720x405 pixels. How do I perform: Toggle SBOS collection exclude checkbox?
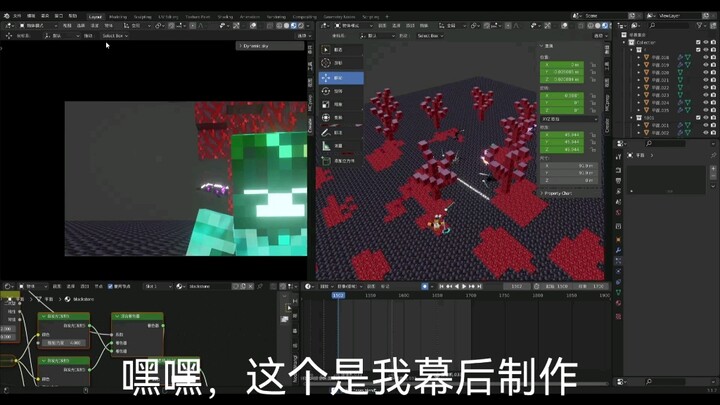[x=698, y=118]
